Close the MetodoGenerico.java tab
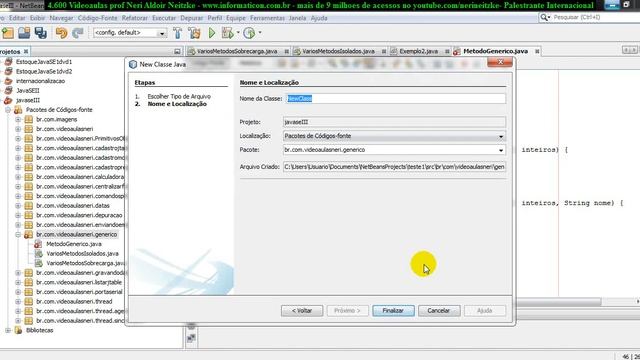The height and width of the screenshot is (360, 640). pyautogui.click(x=537, y=51)
